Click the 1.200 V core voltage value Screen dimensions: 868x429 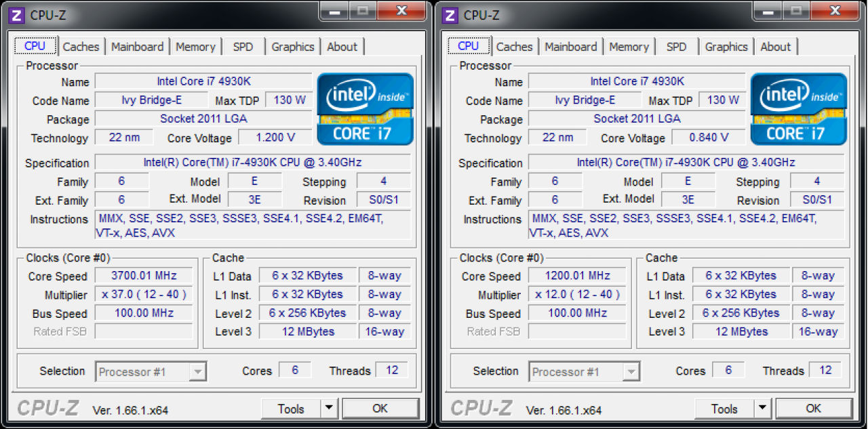coord(275,138)
